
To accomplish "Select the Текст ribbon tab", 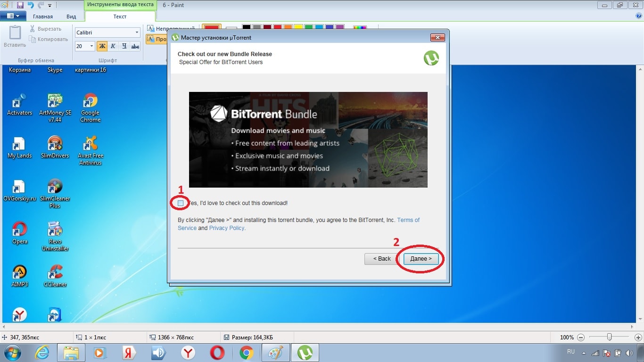I will point(120,16).
